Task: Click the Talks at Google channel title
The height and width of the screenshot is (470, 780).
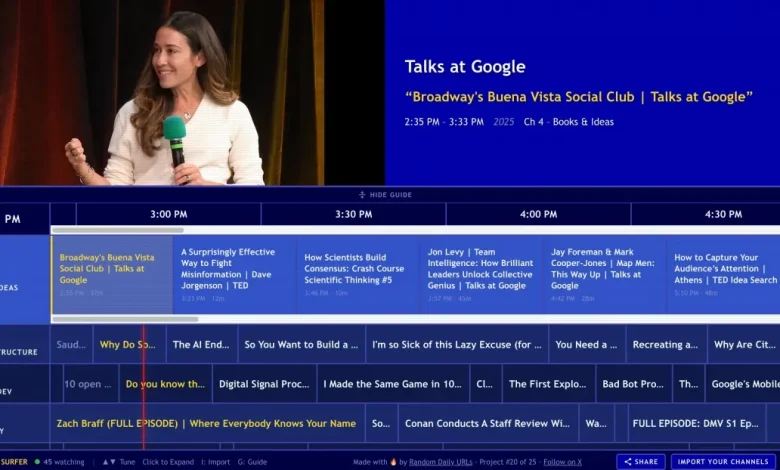Action: coord(465,67)
